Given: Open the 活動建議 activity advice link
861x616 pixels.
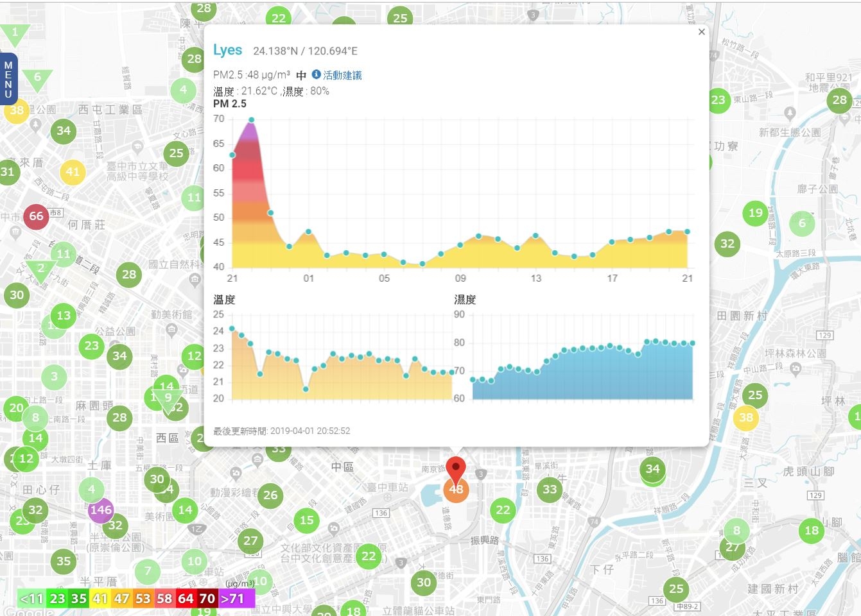Looking at the screenshot, I should click(x=342, y=75).
